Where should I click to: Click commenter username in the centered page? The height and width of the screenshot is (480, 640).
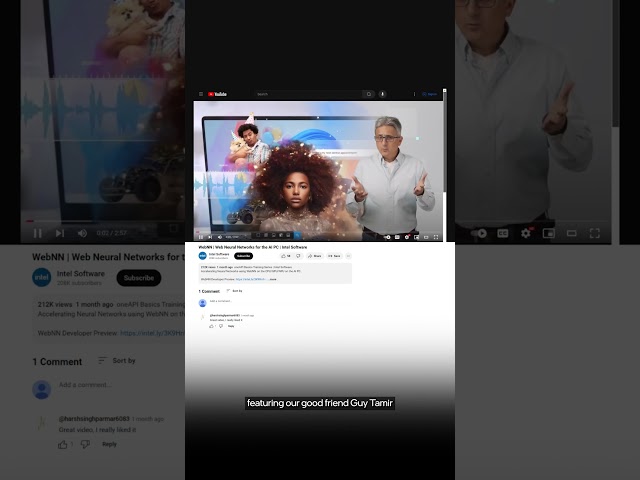click(x=224, y=316)
